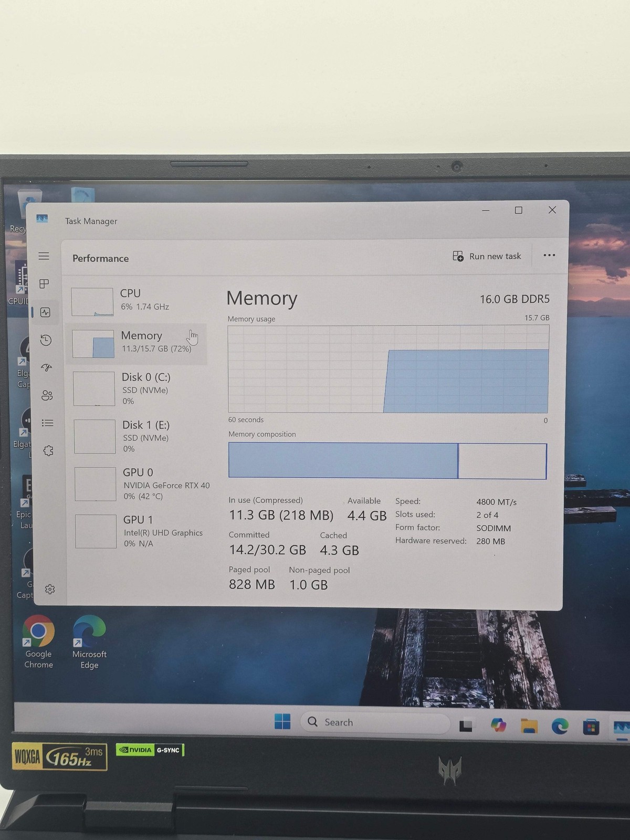Open Google Chrome desktop shortcut
The width and height of the screenshot is (630, 840).
pyautogui.click(x=38, y=642)
